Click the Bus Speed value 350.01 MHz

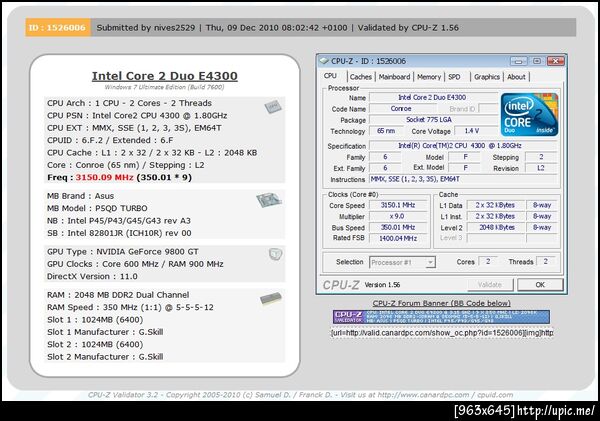pyautogui.click(x=398, y=227)
